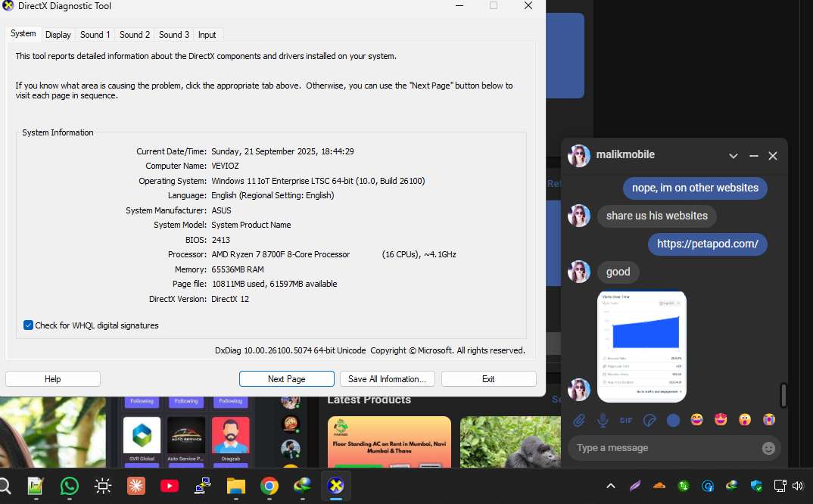
Task: Open the Sound 2 tab
Action: coord(135,35)
